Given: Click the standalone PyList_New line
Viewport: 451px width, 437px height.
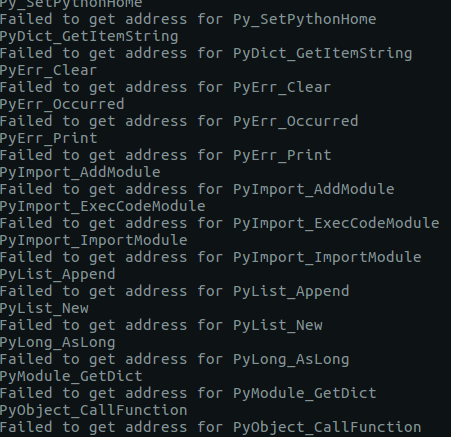Looking at the screenshot, I should pyautogui.click(x=44, y=308).
